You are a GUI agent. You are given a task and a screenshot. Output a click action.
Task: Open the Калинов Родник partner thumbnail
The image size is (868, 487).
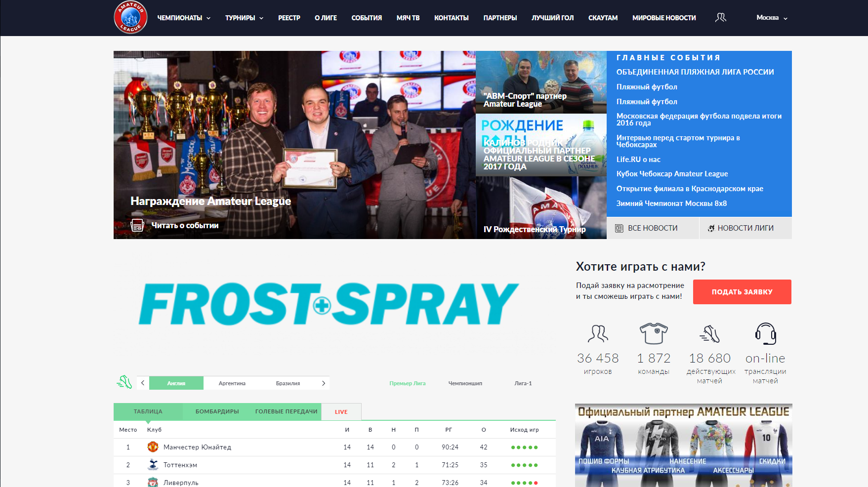pyautogui.click(x=541, y=145)
